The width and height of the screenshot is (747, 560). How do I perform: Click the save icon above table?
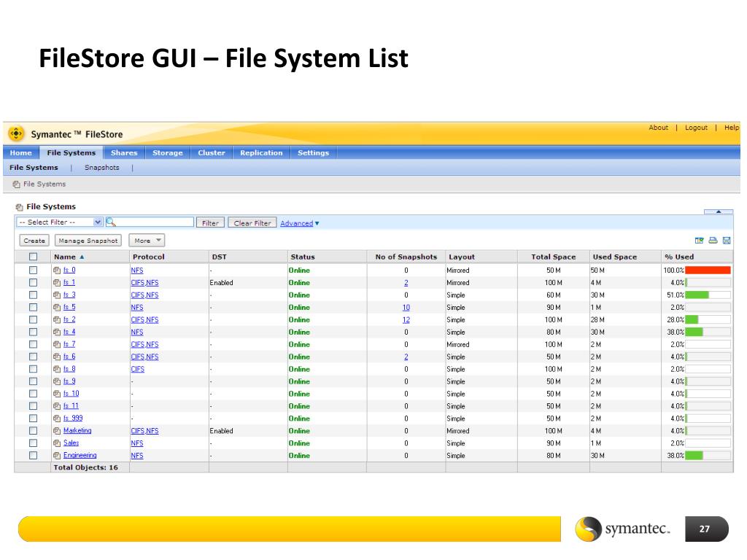[x=727, y=241]
